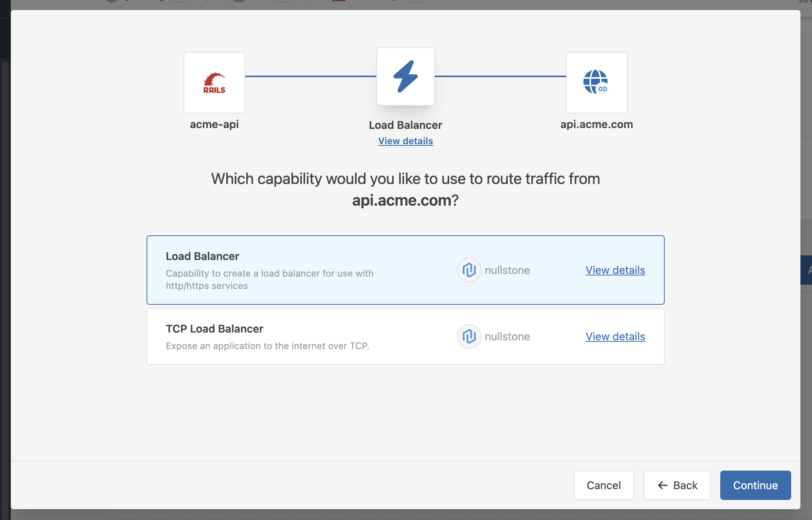Go Back to the previous wizard step

point(677,485)
